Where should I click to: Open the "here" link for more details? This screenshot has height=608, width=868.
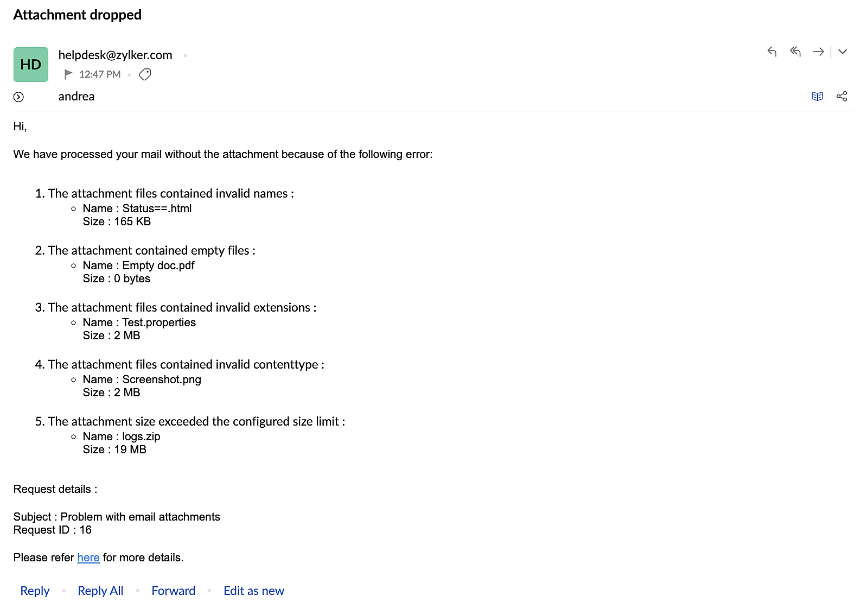(x=88, y=558)
